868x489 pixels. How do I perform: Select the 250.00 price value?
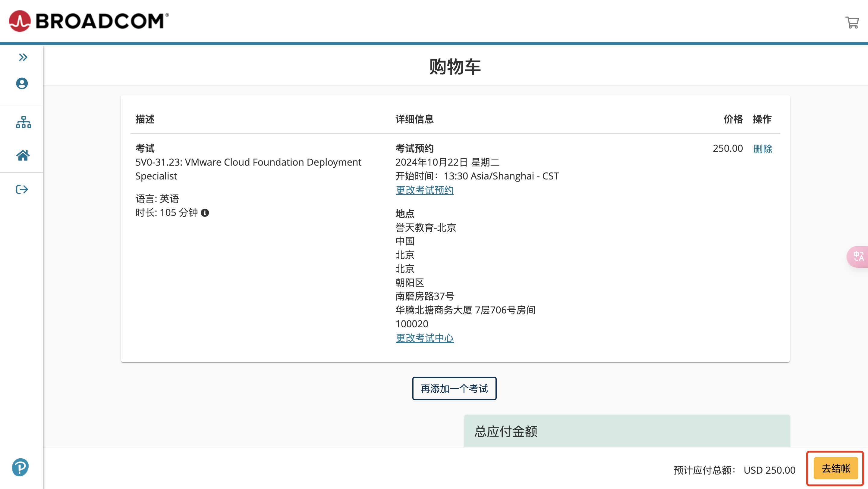pos(728,148)
